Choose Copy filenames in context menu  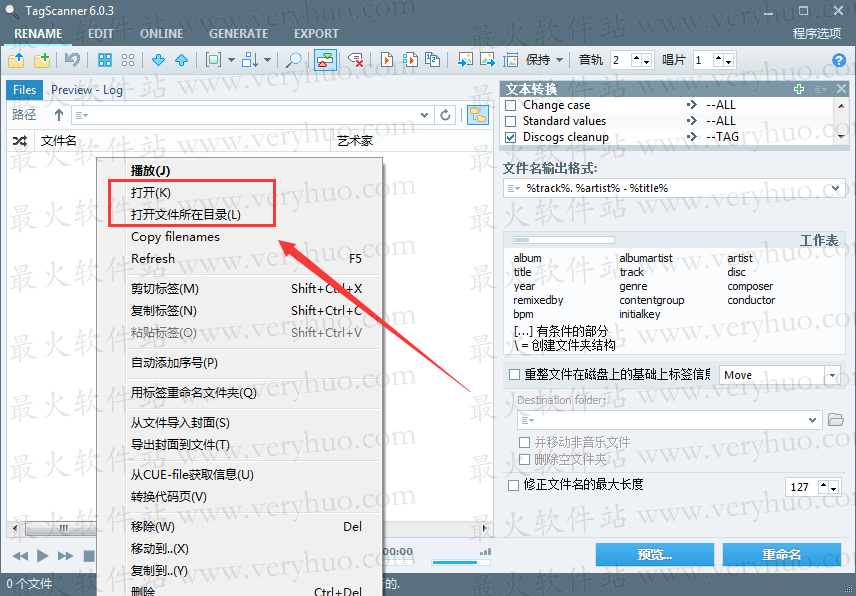240,237
